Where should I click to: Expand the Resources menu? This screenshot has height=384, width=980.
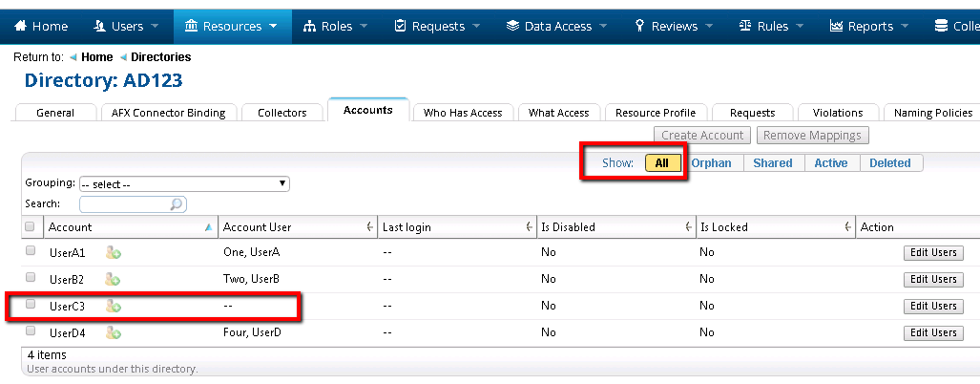[232, 26]
